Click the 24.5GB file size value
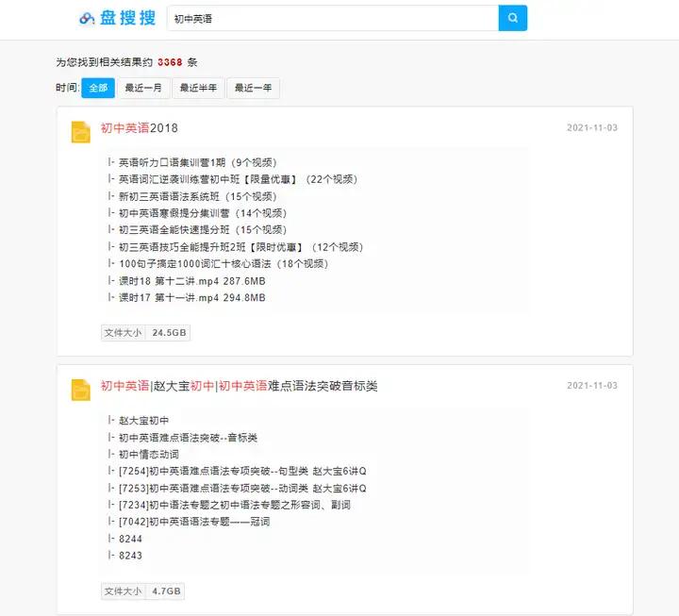The width and height of the screenshot is (679, 616). (169, 333)
